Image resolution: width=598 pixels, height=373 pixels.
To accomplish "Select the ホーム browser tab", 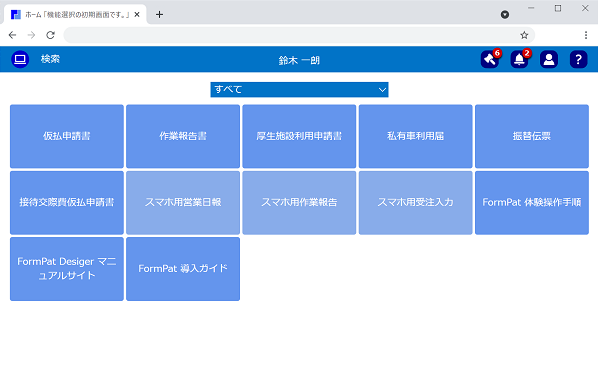I will coord(75,14).
